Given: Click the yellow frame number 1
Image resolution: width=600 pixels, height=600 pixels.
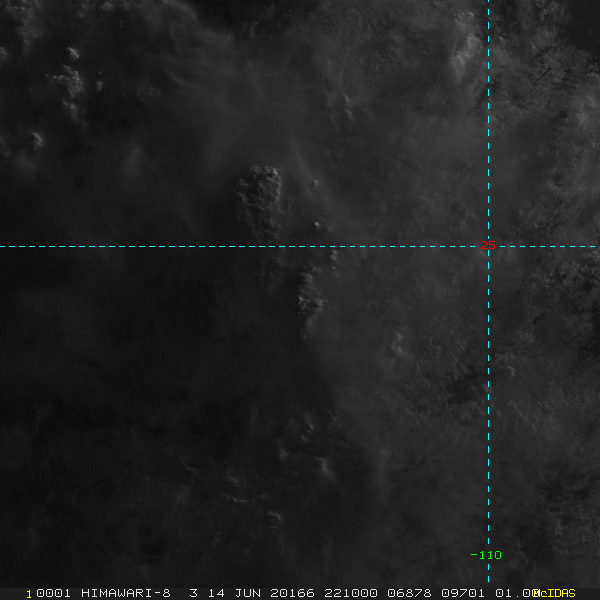Looking at the screenshot, I should coord(29,594).
